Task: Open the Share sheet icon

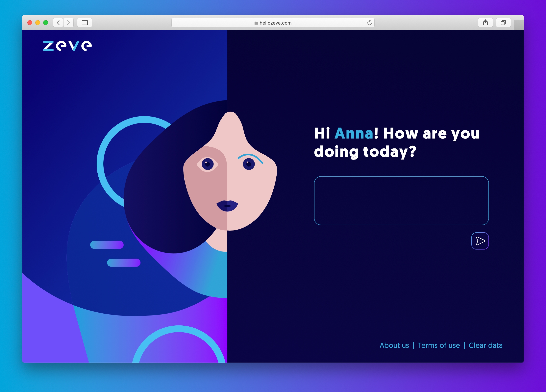Action: click(x=485, y=23)
